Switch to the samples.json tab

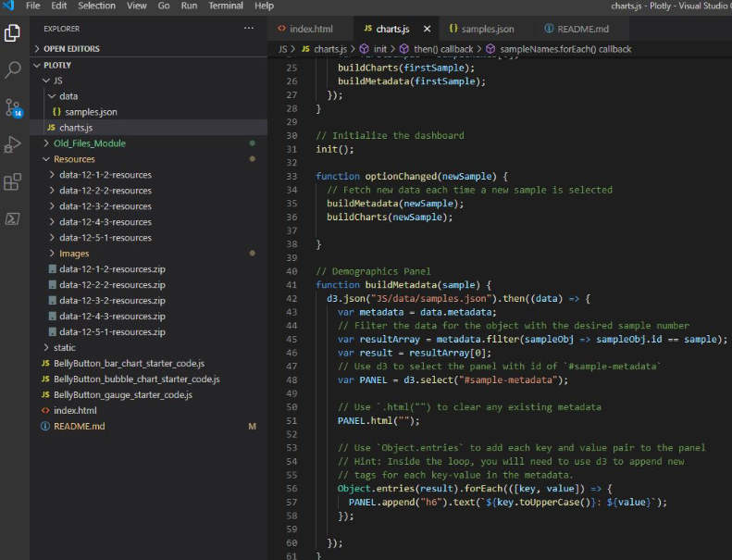(x=487, y=29)
